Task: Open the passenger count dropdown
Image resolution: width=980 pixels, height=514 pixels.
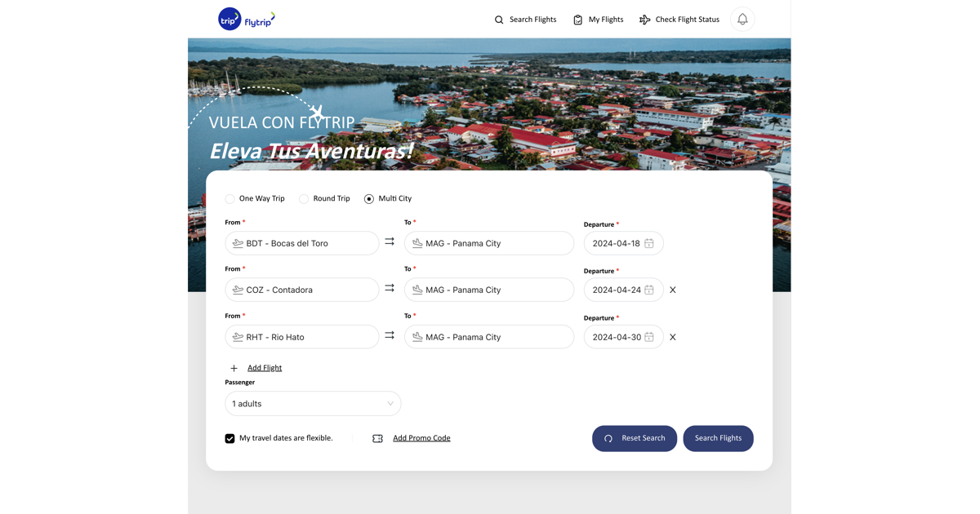Action: [x=313, y=403]
